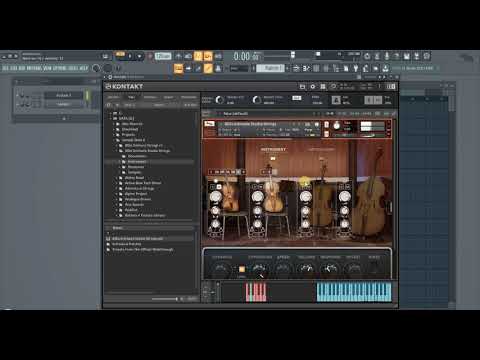The width and height of the screenshot is (480, 360).
Task: Open Presets from the Official Walkthrough folder
Action: point(143,250)
